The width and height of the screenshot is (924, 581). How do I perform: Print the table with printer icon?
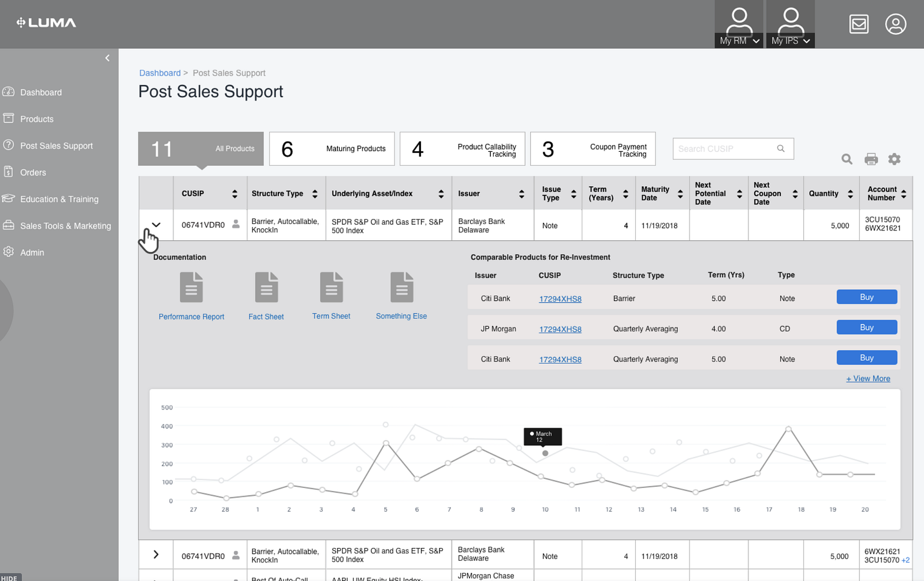[871, 159]
